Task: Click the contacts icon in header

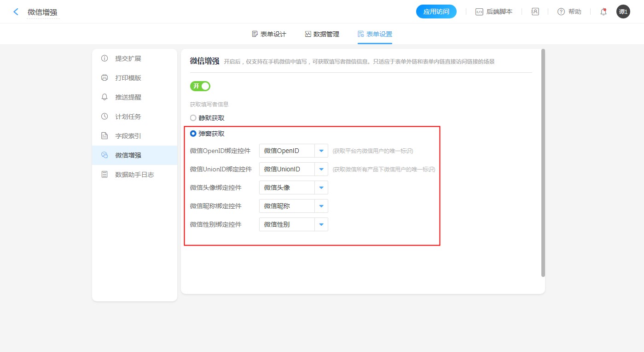Action: tap(535, 12)
